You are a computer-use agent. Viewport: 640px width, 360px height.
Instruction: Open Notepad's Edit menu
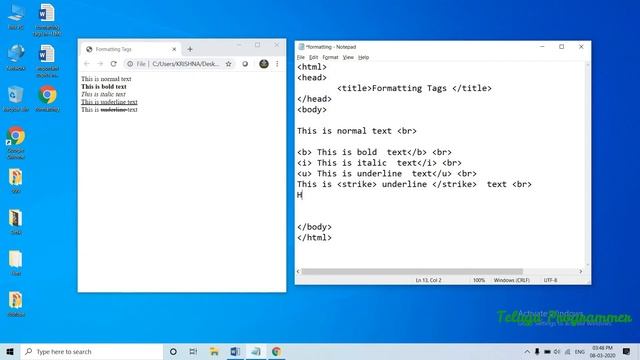[313, 57]
